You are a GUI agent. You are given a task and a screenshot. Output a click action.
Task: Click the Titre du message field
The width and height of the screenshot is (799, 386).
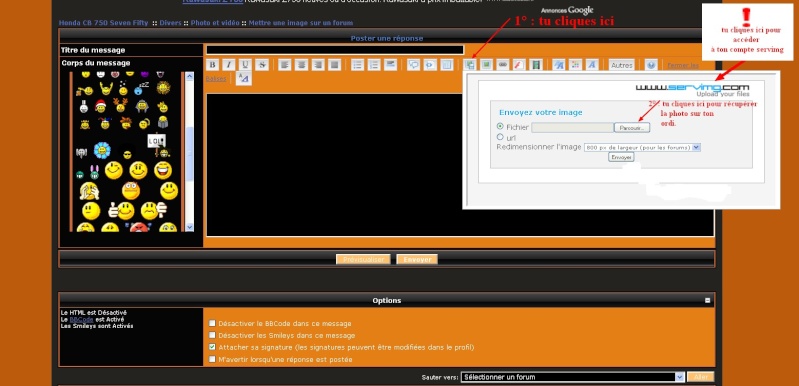point(335,50)
